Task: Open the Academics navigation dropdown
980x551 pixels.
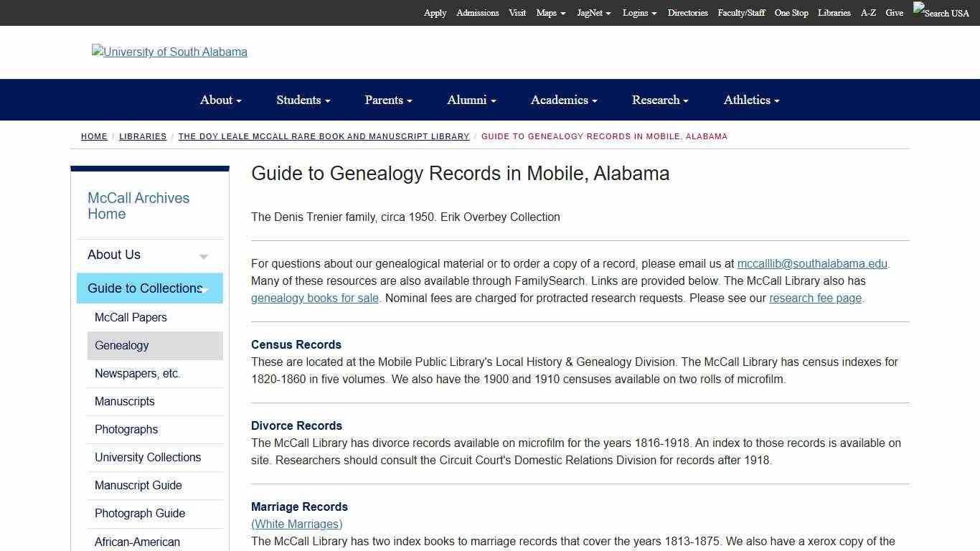Action: pos(562,100)
